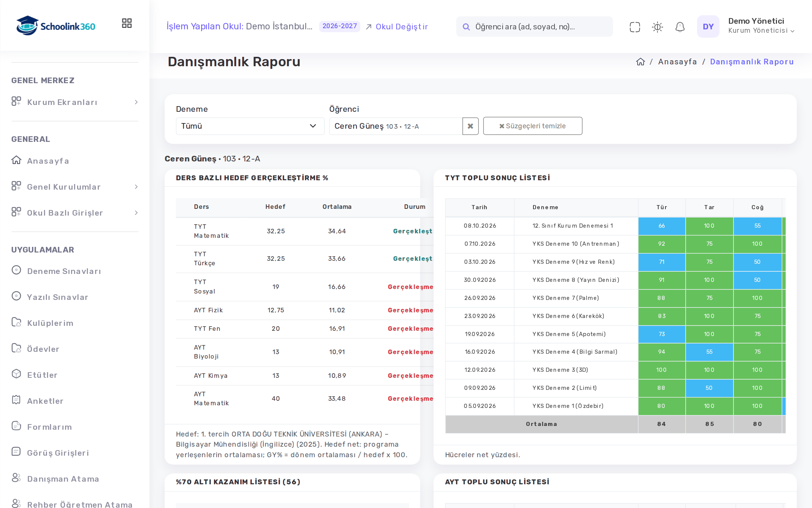Expand Kurum Ekranları menu

pyautogui.click(x=75, y=102)
